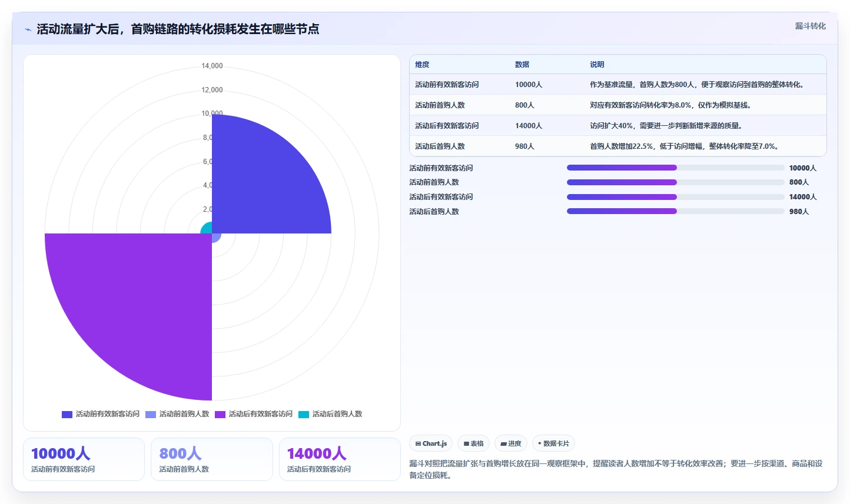Click the 表格 tag chip
Screen dimensions: 850x504
[473, 443]
